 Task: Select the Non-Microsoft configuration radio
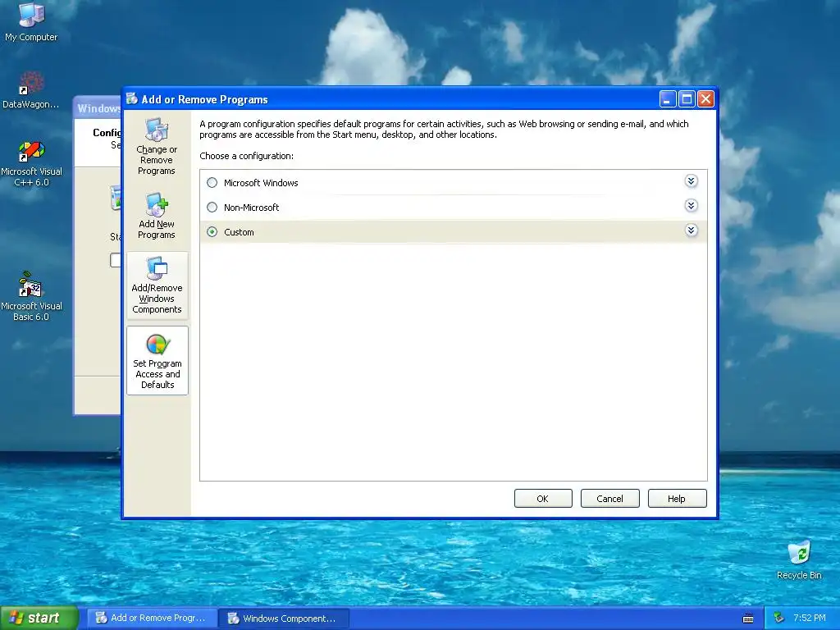[x=212, y=208]
